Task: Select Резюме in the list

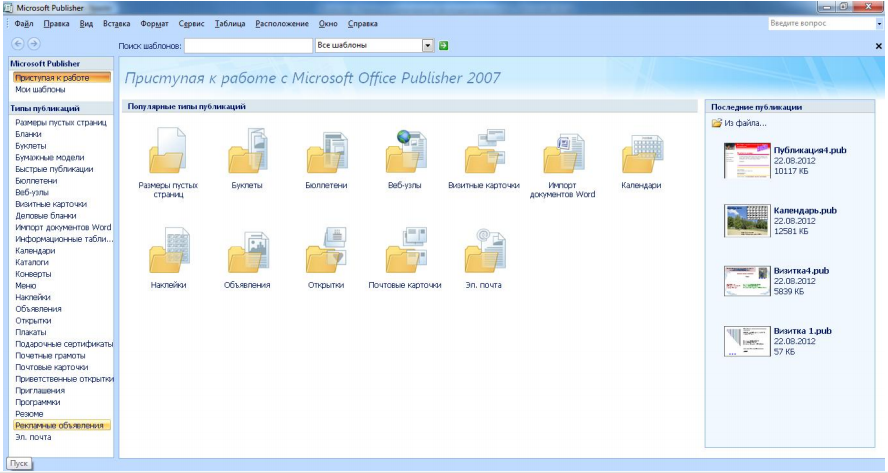Action: click(x=29, y=414)
